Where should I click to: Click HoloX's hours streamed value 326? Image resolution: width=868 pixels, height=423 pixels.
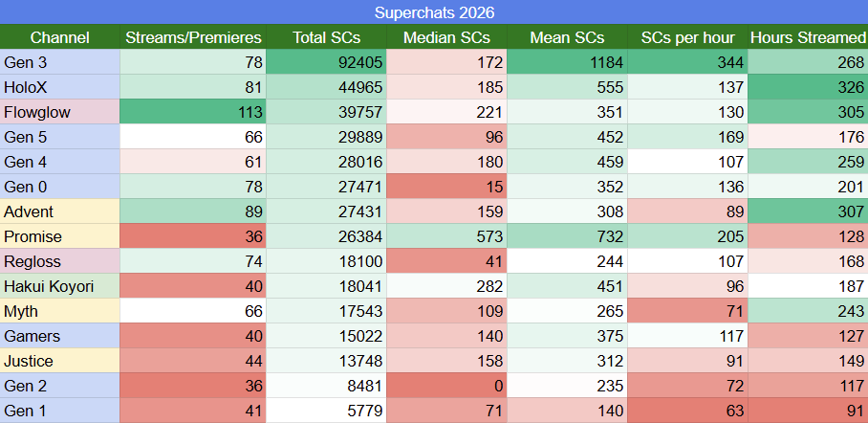(x=808, y=87)
